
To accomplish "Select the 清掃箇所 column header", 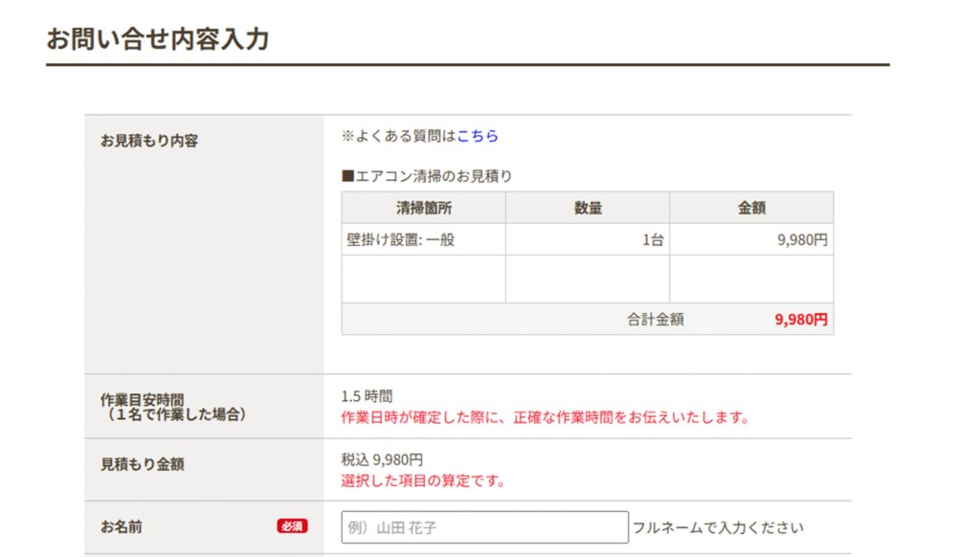I will [x=423, y=208].
